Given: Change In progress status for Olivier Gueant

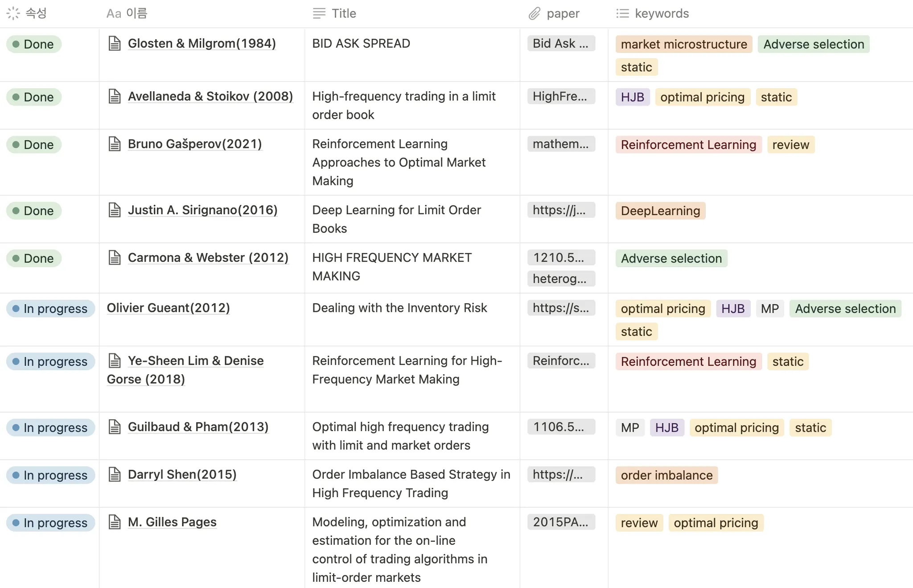Looking at the screenshot, I should (x=50, y=309).
